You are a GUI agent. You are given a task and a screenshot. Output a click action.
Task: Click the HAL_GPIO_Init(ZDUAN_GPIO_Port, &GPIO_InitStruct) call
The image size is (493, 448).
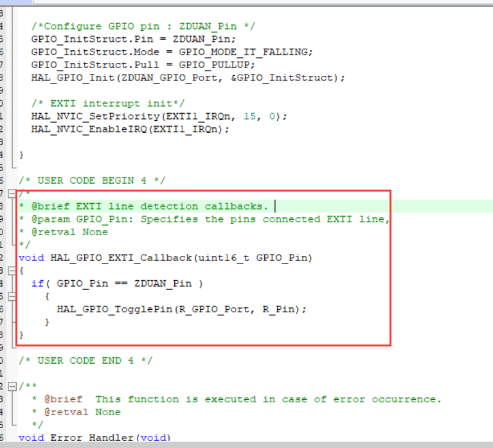188,78
